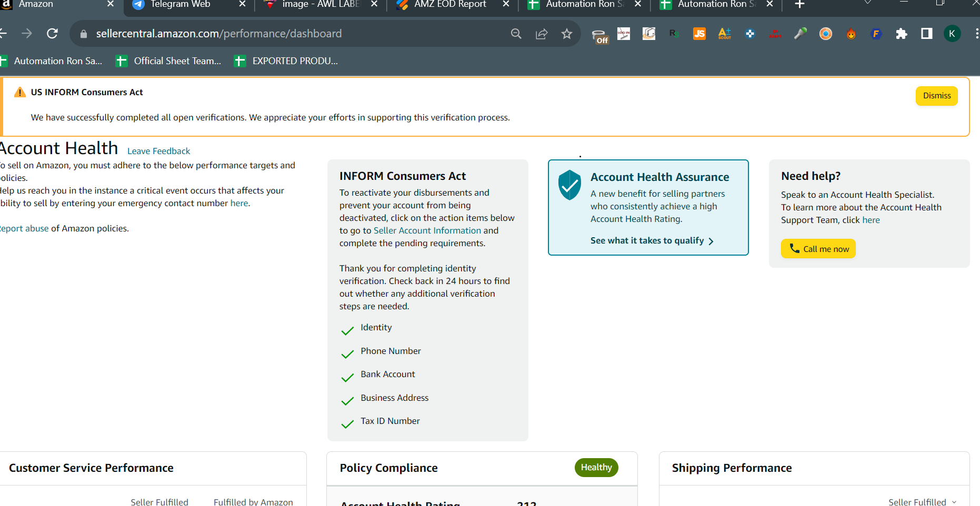Open Official Sheet Team... bookmark
980x506 pixels.
pos(169,61)
